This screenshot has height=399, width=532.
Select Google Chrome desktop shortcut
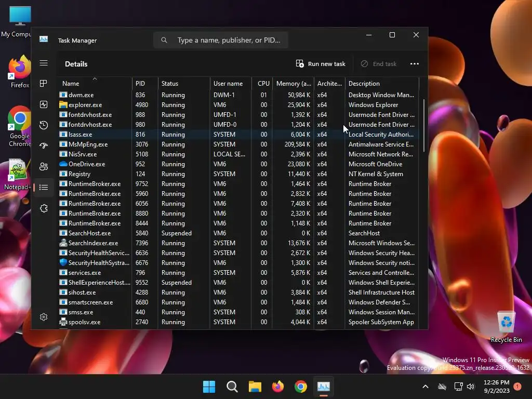tap(19, 127)
